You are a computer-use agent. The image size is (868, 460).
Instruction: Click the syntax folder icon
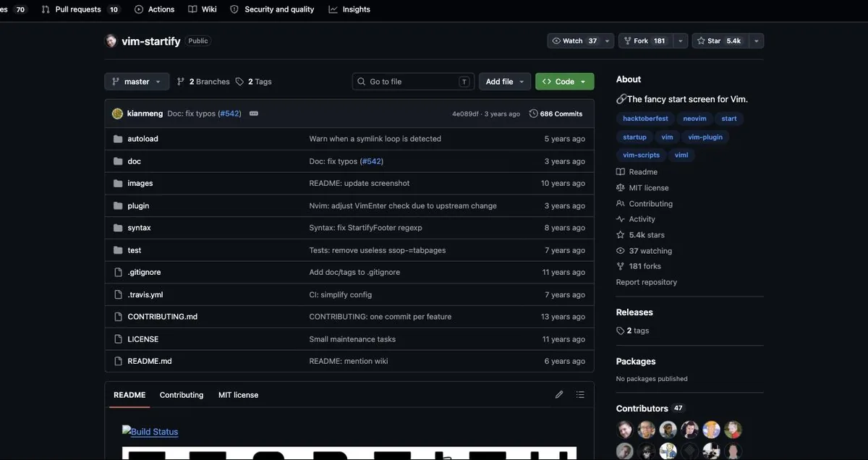(118, 228)
